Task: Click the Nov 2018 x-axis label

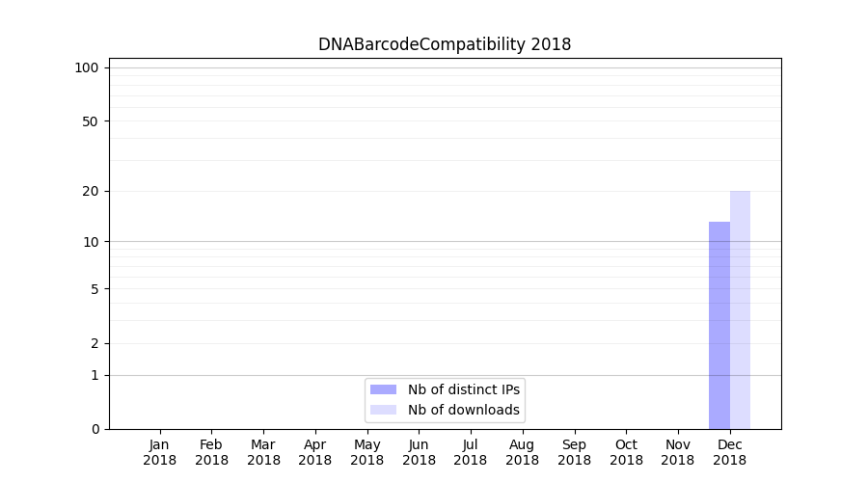Action: tap(678, 452)
